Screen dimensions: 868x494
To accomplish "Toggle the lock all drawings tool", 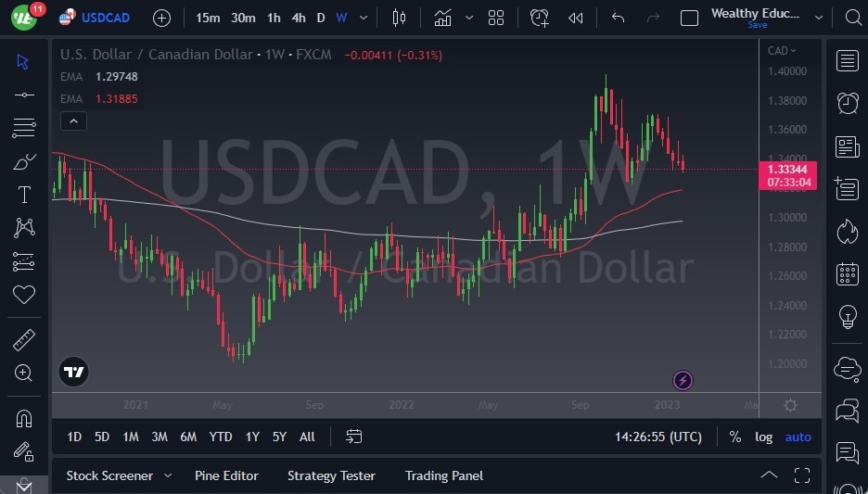I will [x=24, y=452].
